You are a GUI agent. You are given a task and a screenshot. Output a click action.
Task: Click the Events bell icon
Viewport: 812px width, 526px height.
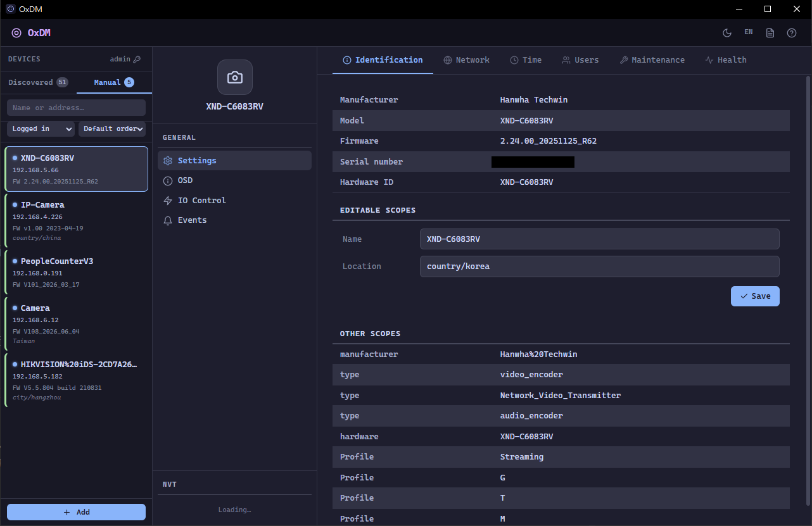click(168, 220)
